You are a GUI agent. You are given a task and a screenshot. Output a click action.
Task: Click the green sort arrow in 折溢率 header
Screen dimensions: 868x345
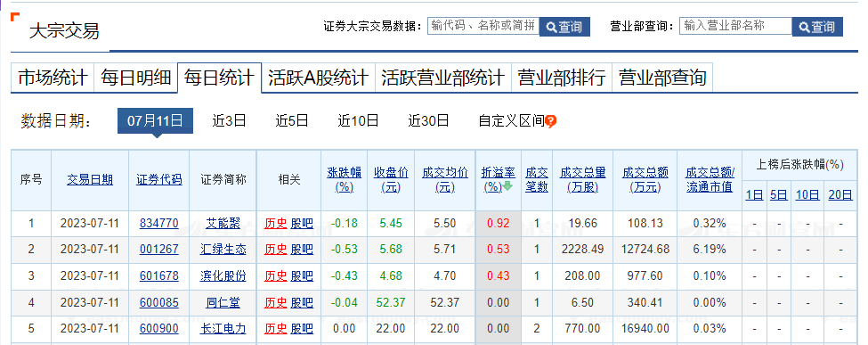pos(507,187)
